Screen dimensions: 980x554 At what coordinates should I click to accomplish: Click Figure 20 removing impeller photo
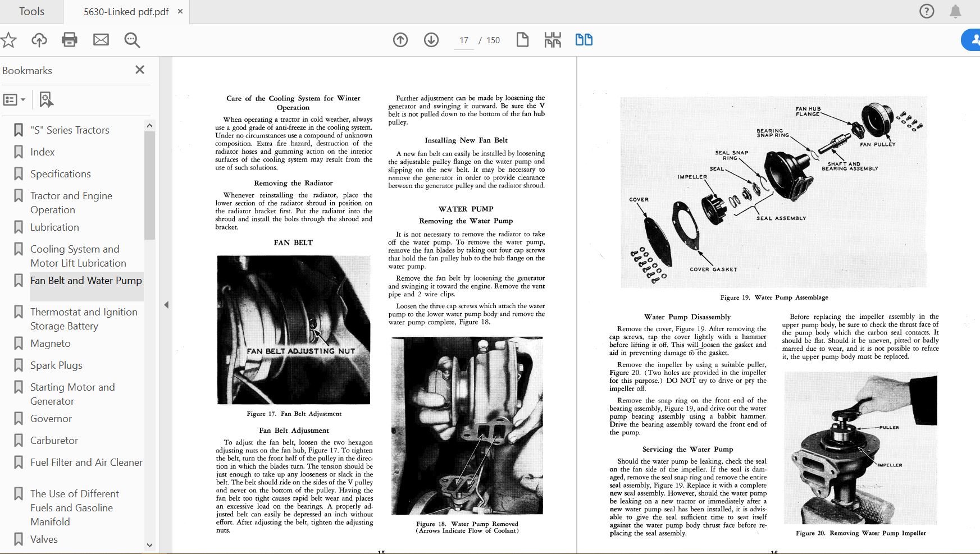coord(861,448)
